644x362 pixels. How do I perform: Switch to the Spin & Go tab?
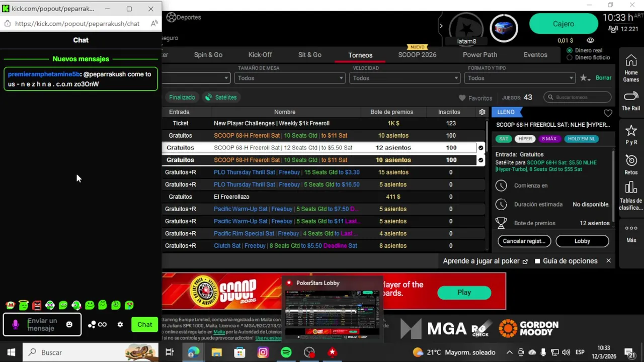pos(208,55)
